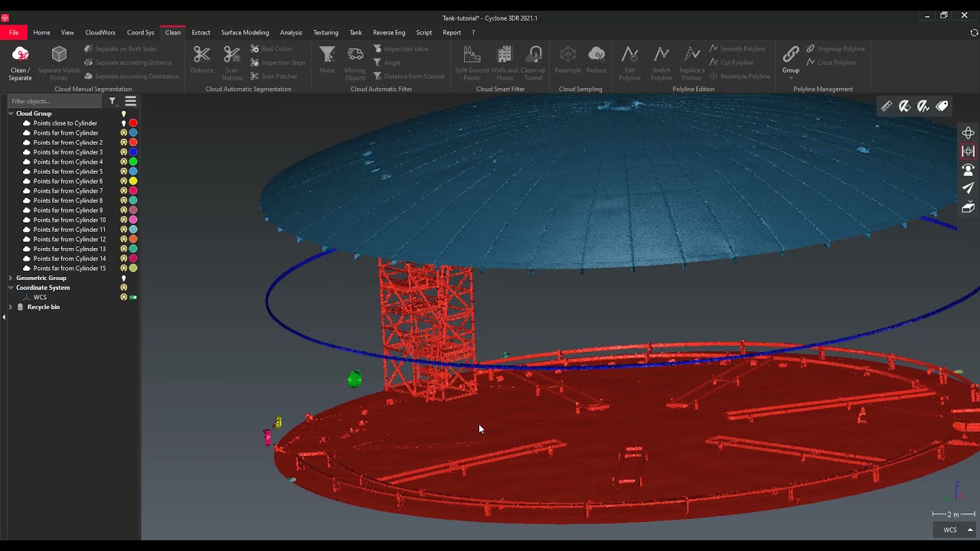The height and width of the screenshot is (551, 980).
Task: Select the Clean-up Tunnel tool
Action: tap(533, 63)
